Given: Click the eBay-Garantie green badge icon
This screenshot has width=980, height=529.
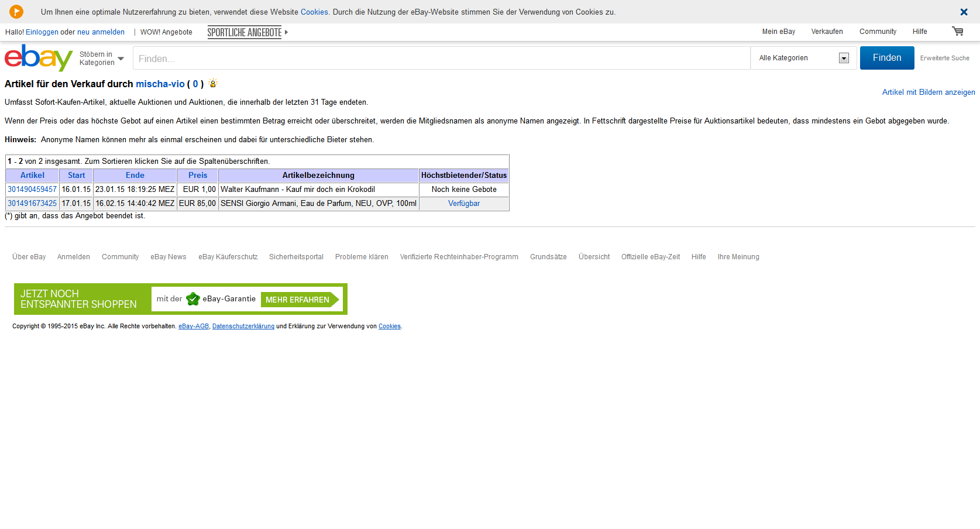Looking at the screenshot, I should pos(192,299).
